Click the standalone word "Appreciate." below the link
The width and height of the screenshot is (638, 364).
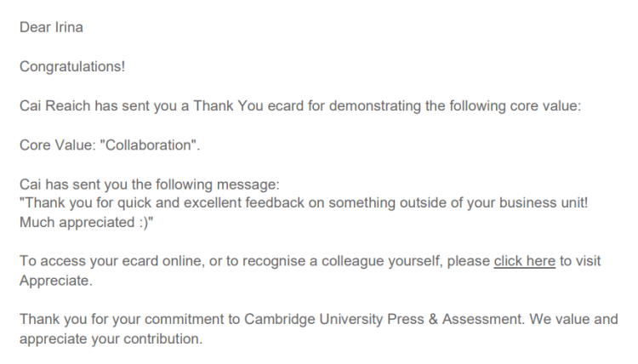pos(56,279)
